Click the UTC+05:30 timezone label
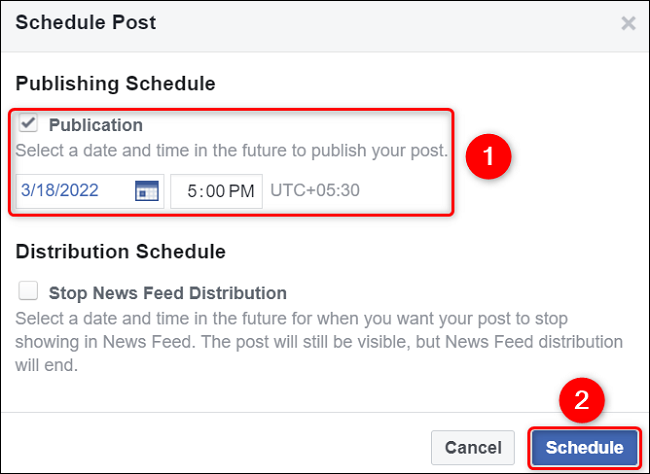650x474 pixels. (x=315, y=190)
